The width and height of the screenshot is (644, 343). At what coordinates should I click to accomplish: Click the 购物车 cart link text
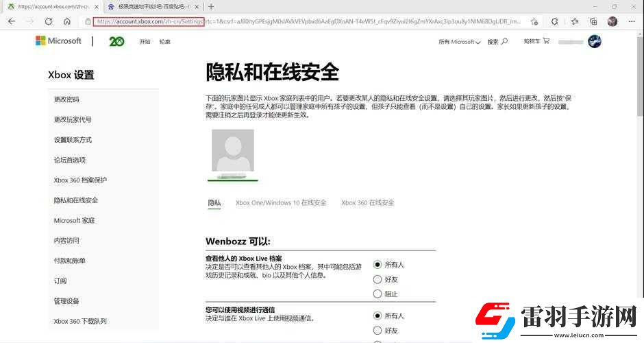(x=532, y=41)
